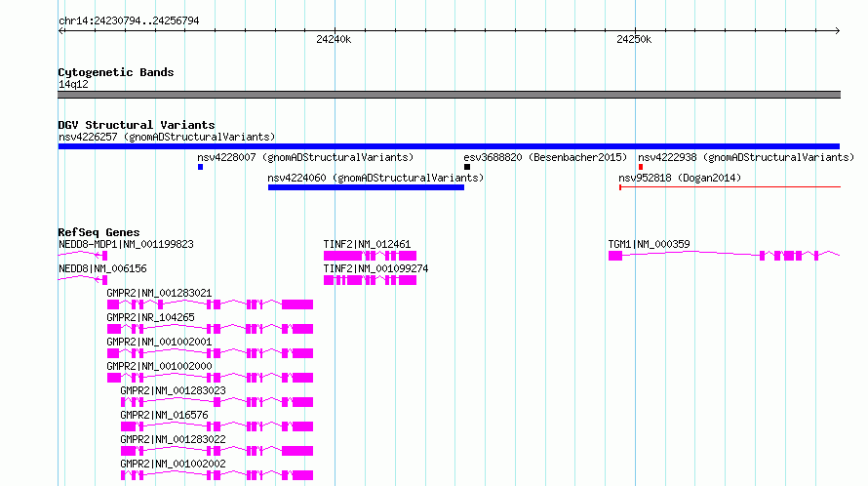Viewport: 868px width, 486px height.
Task: Click the left arrow end of ruler
Action: [60, 31]
